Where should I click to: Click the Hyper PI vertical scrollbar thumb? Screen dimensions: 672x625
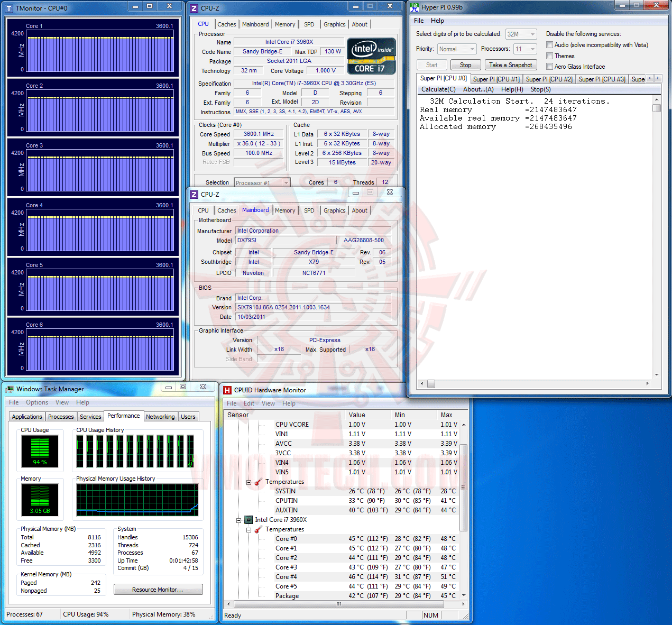657,108
